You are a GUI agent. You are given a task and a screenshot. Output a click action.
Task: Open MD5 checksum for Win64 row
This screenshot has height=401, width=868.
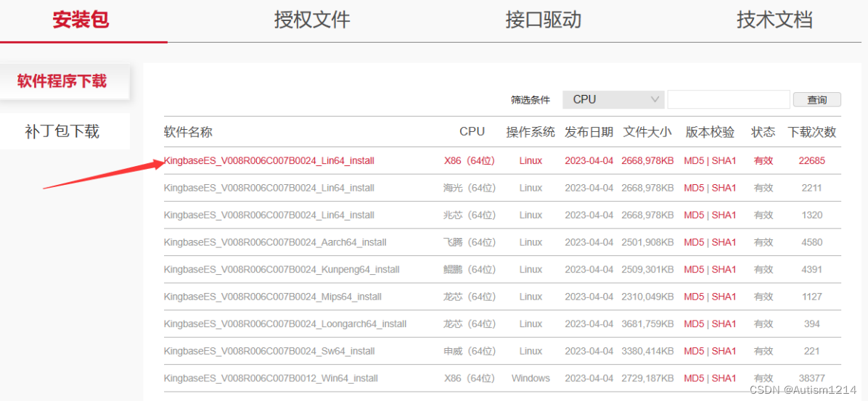[694, 379]
